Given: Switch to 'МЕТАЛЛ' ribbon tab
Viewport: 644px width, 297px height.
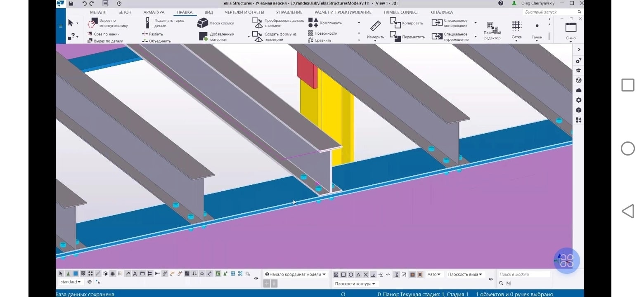Looking at the screenshot, I should coord(98,12).
